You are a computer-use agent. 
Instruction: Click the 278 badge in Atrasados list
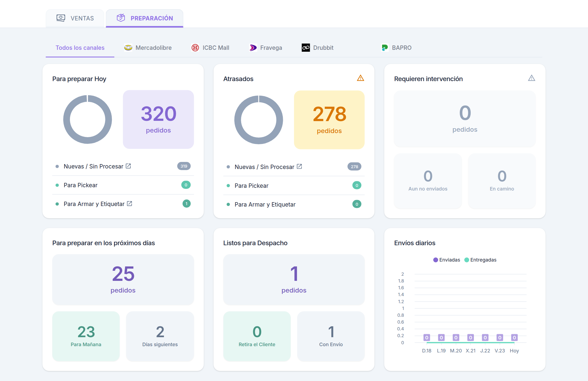coord(354,167)
